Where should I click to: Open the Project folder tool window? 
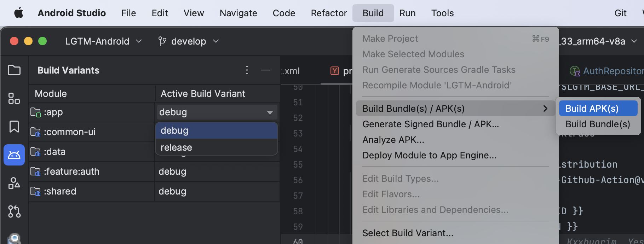tap(14, 70)
